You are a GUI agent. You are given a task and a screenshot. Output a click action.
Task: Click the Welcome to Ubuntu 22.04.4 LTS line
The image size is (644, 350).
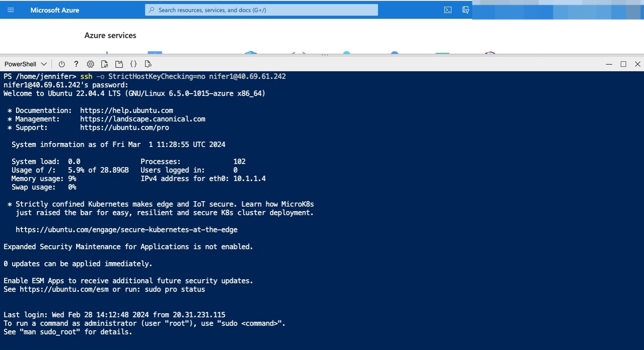[134, 93]
